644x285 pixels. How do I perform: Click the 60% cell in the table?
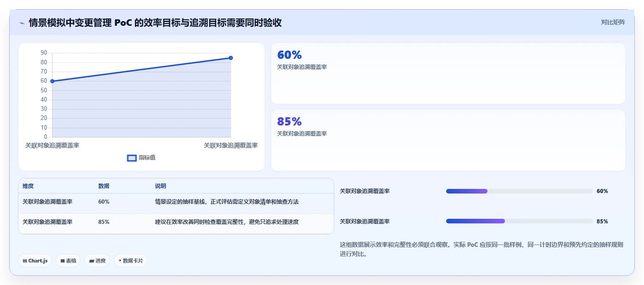104,202
